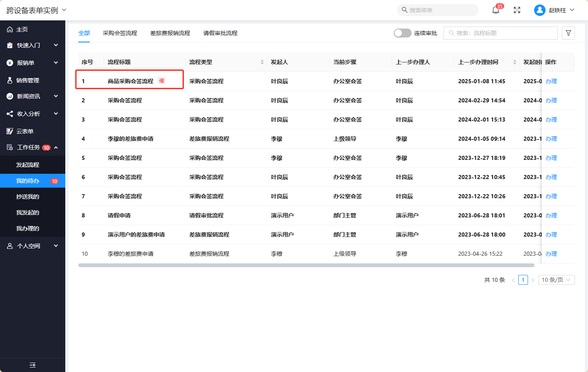Click the 销售管理 sidebar icon
Viewport: 588px width, 372px height.
(x=10, y=80)
